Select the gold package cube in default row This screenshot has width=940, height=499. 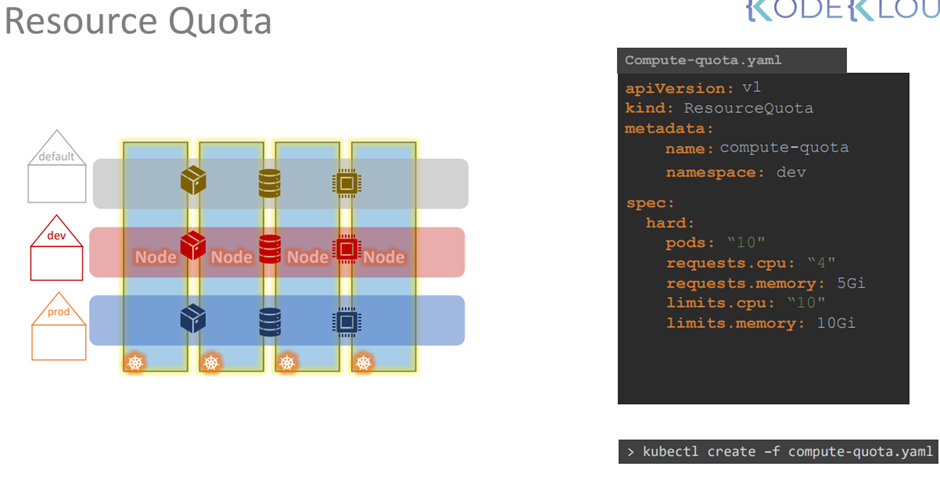(x=193, y=181)
